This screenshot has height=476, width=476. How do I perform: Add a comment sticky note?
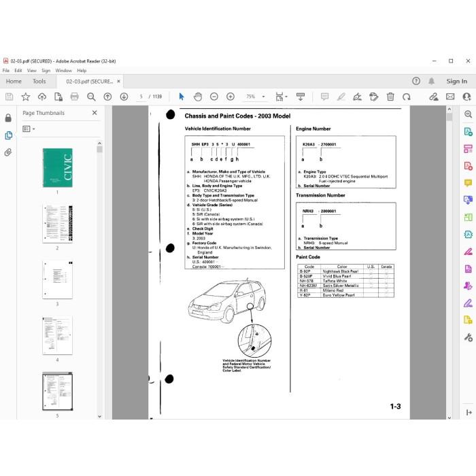coord(325,97)
